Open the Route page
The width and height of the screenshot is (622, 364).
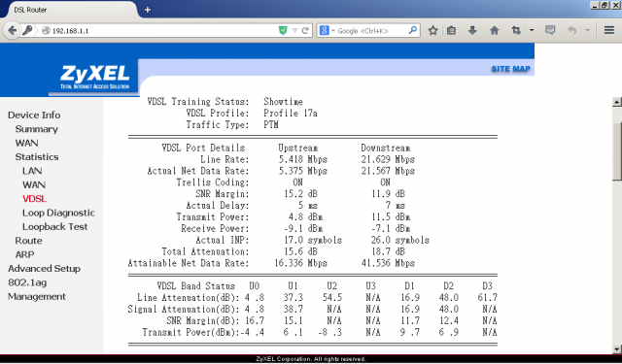(28, 241)
